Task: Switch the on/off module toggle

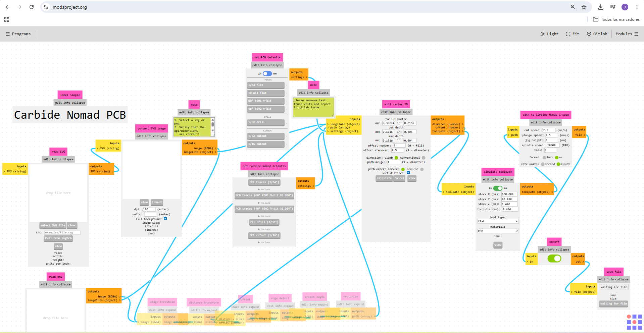Action: tap(554, 259)
